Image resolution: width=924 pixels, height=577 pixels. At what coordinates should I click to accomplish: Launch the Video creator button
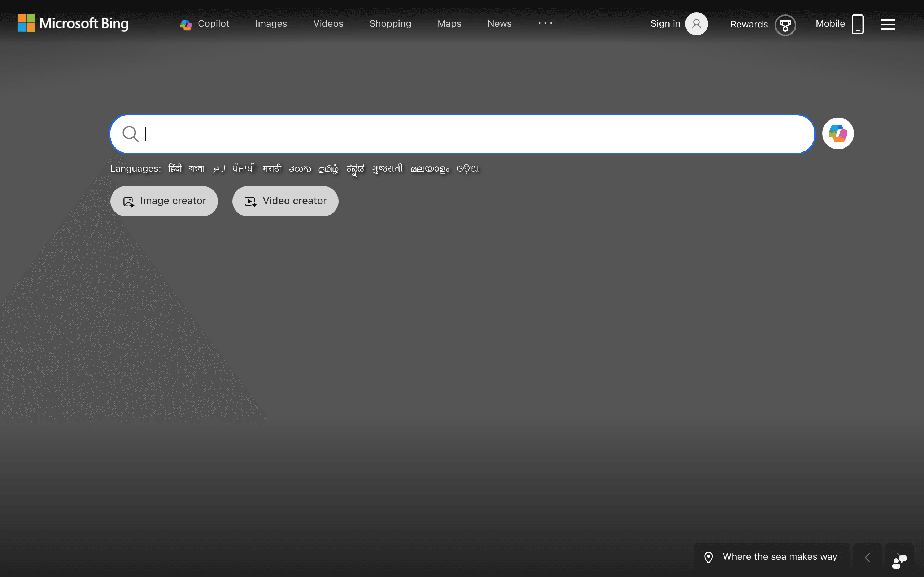pyautogui.click(x=285, y=201)
